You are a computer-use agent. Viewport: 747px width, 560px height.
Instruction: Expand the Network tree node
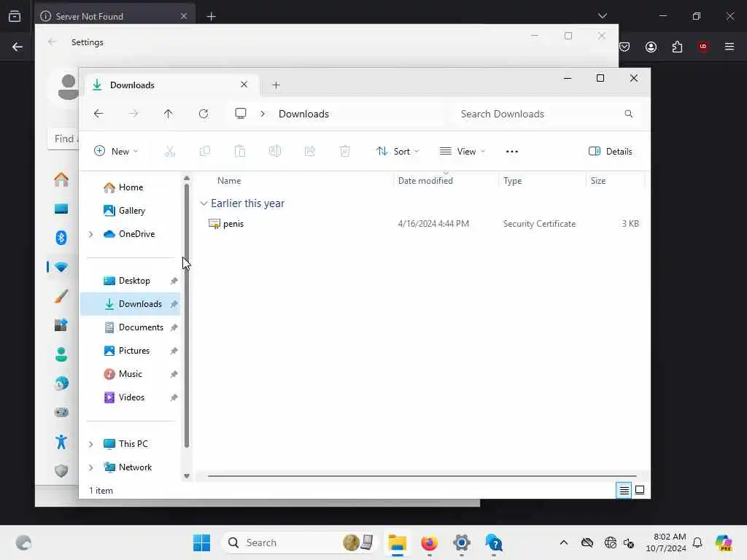click(90, 467)
